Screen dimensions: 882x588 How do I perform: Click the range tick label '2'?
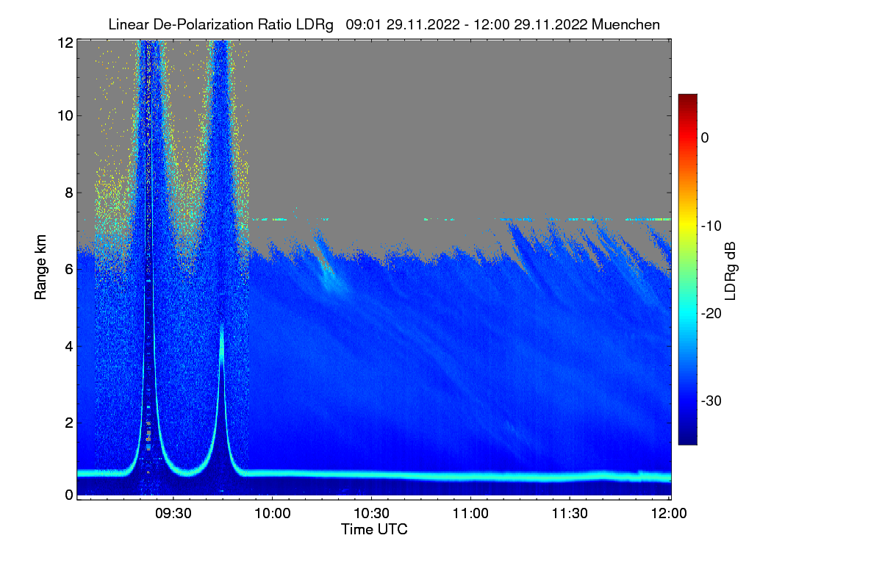(x=68, y=422)
